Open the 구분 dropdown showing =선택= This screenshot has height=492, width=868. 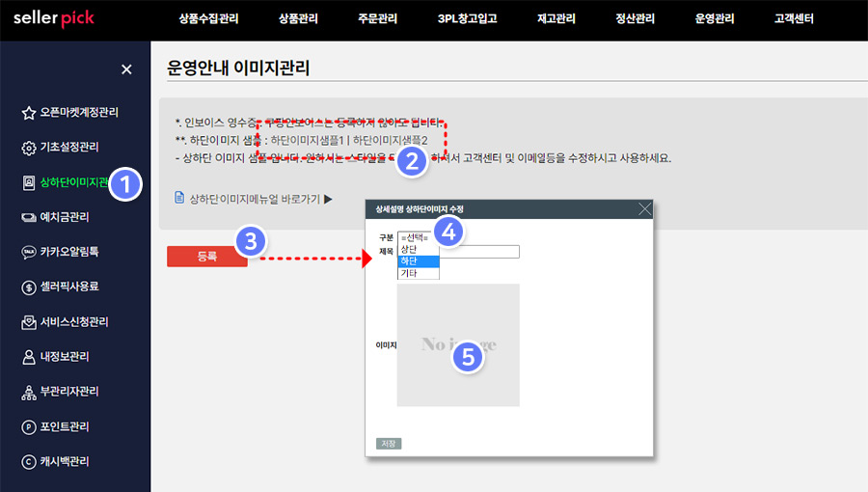pos(418,237)
